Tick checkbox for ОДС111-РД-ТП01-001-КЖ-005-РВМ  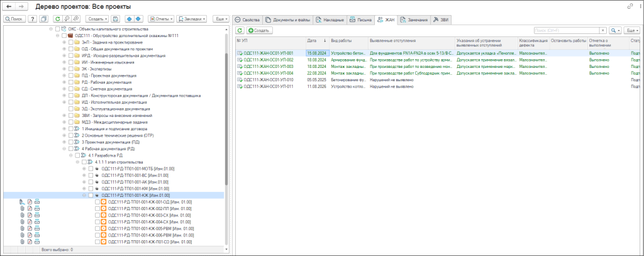click(97, 228)
